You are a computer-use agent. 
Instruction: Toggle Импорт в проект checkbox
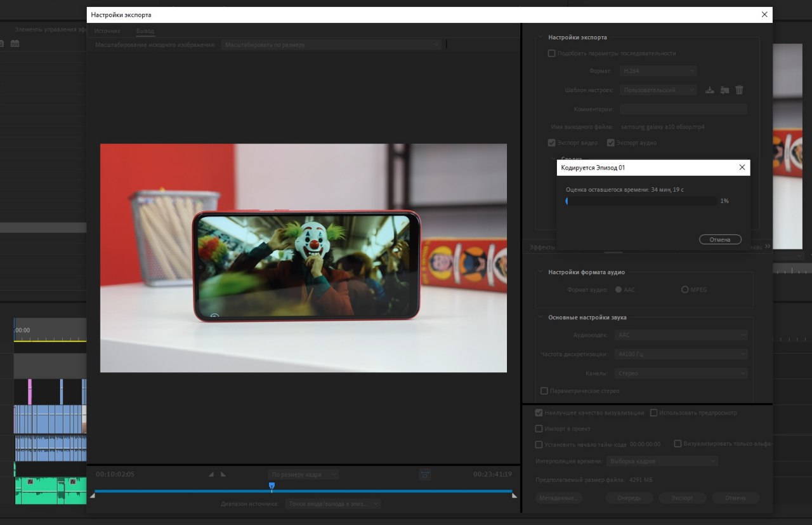[x=539, y=429]
